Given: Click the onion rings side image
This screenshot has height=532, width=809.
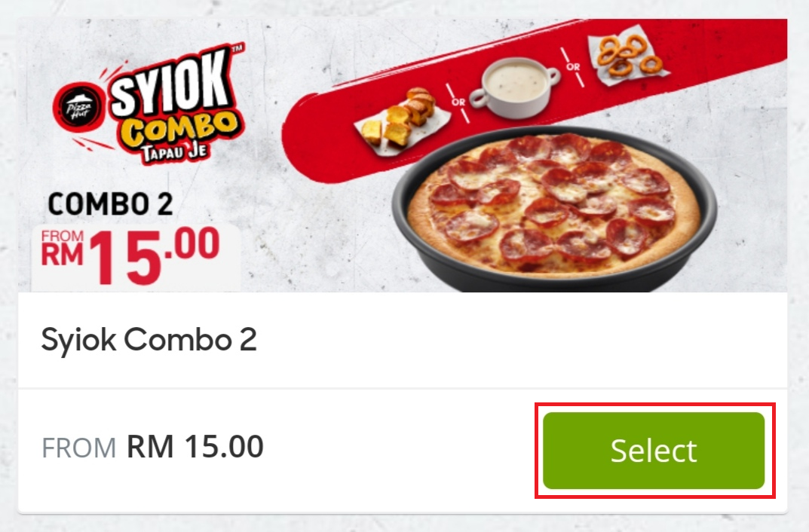Looking at the screenshot, I should click(627, 58).
